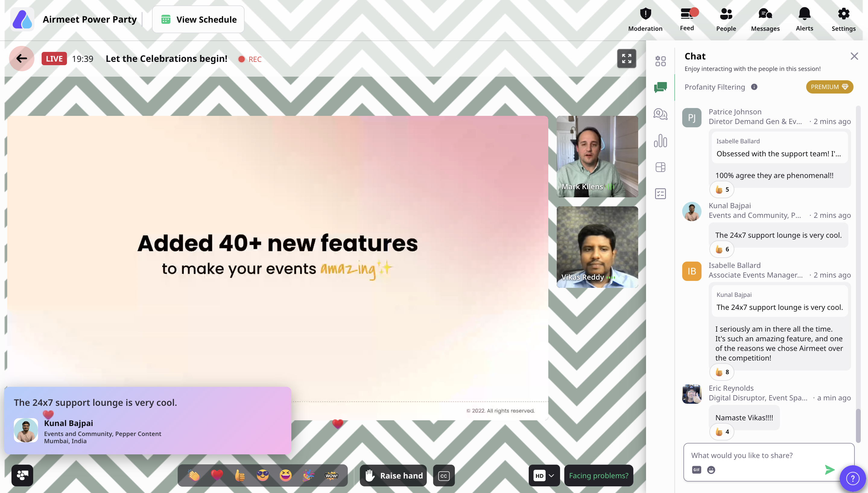Open the help question mark bubble

(853, 479)
